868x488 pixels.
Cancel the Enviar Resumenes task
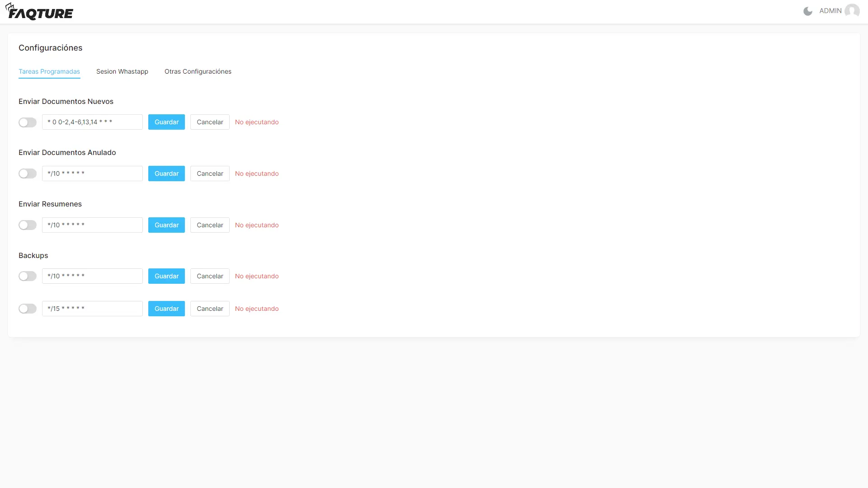pos(210,225)
